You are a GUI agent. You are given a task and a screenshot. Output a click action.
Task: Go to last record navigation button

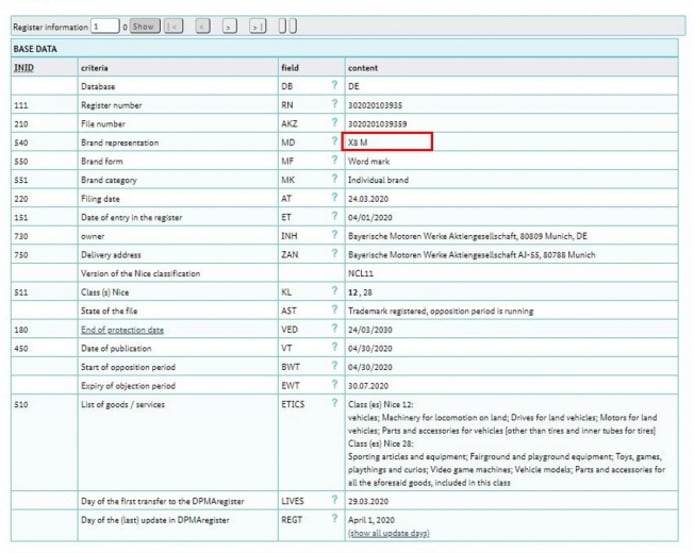pos(257,27)
